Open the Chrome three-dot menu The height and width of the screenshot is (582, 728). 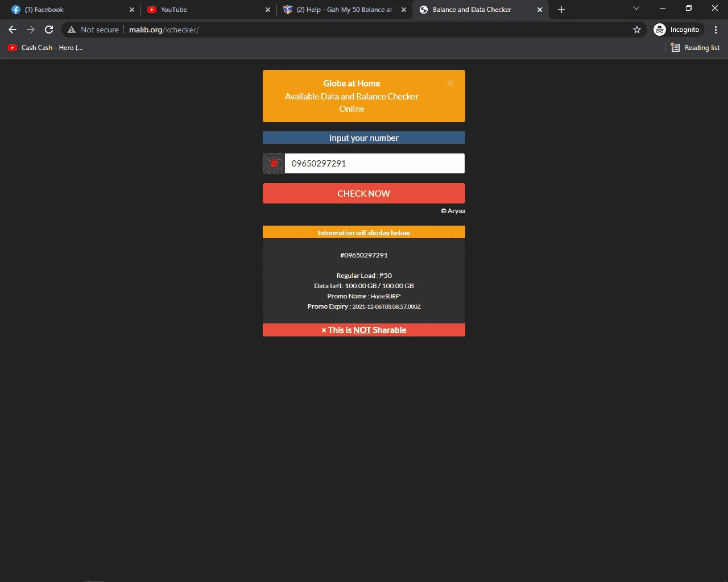715,30
